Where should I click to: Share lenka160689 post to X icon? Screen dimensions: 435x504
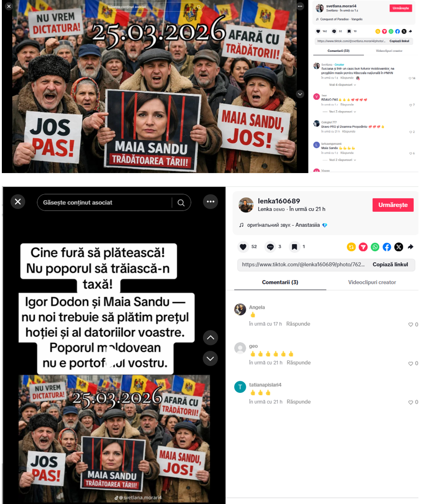pyautogui.click(x=399, y=247)
